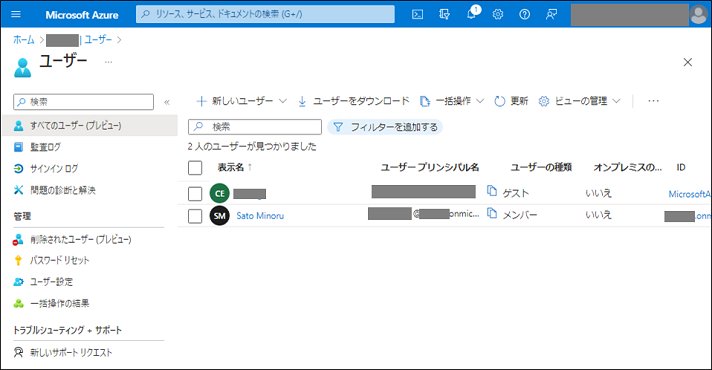Click the ID column header
Viewport: 712px width, 370px height.
(681, 168)
